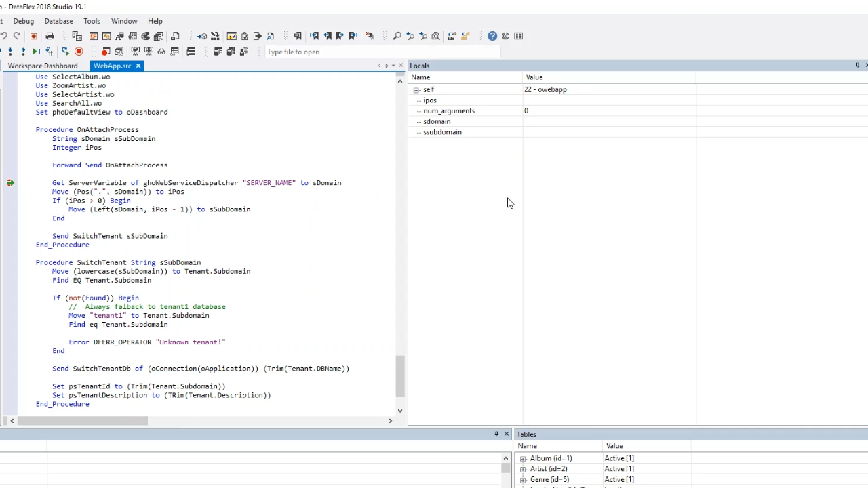868x488 pixels.
Task: Expand the self node in Locals
Action: [416, 89]
